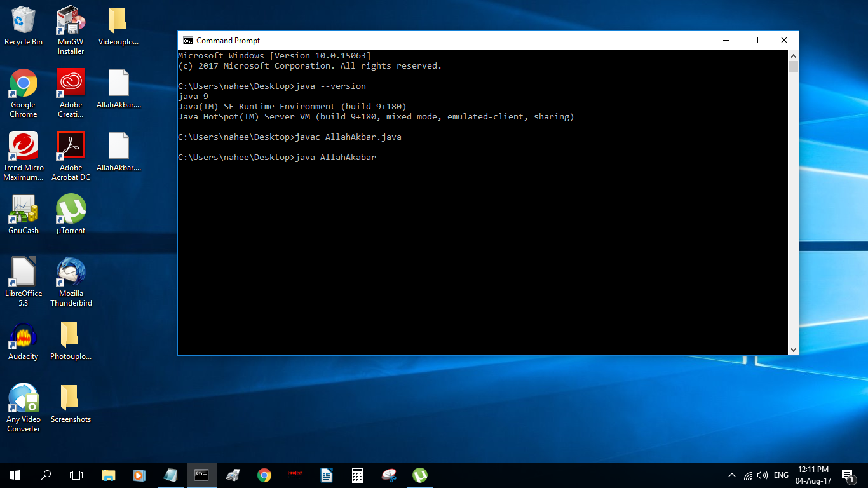868x488 pixels.
Task: Select the GnuCash desktop shortcut
Action: [x=24, y=215]
